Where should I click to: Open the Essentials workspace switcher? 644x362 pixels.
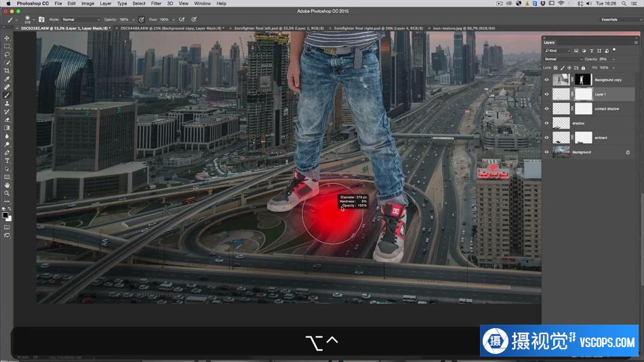coord(620,19)
